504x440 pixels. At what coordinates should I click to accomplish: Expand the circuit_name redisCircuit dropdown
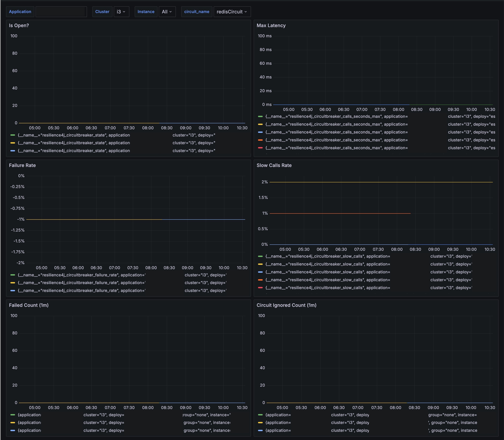(x=232, y=12)
